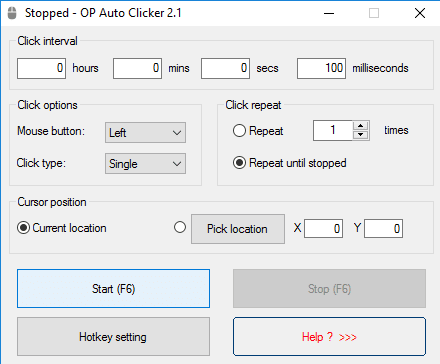This screenshot has height=364, width=440.
Task: Focus the mins input field
Action: tap(137, 68)
